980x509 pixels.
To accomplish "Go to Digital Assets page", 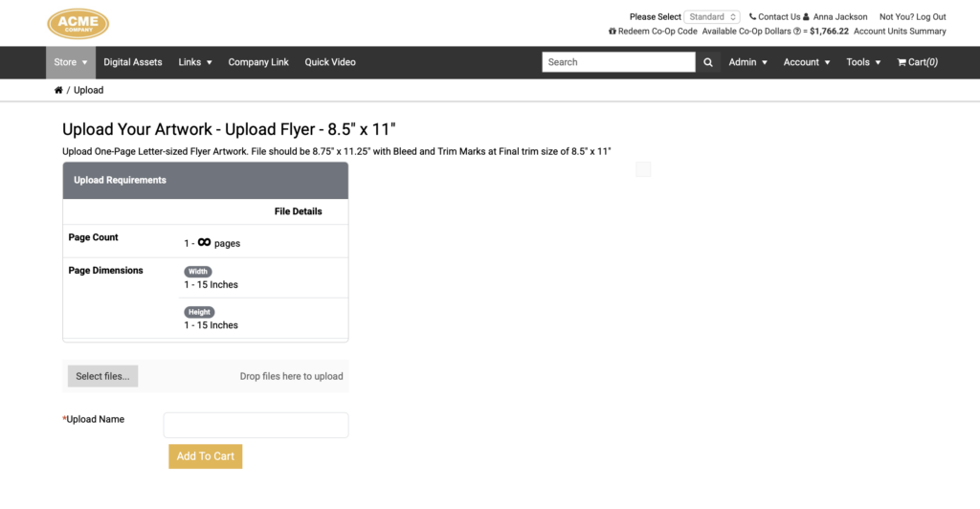I will (x=132, y=62).
